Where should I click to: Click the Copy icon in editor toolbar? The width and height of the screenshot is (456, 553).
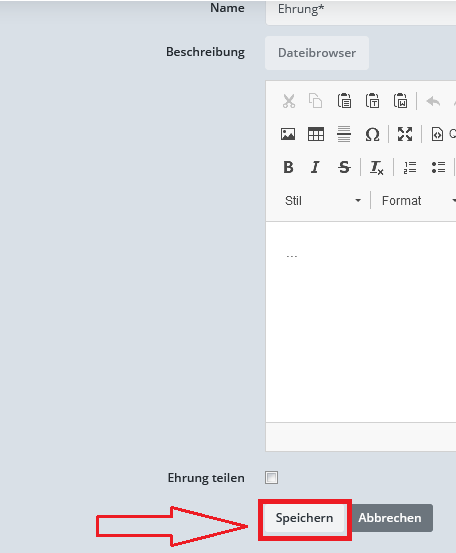pos(316,101)
